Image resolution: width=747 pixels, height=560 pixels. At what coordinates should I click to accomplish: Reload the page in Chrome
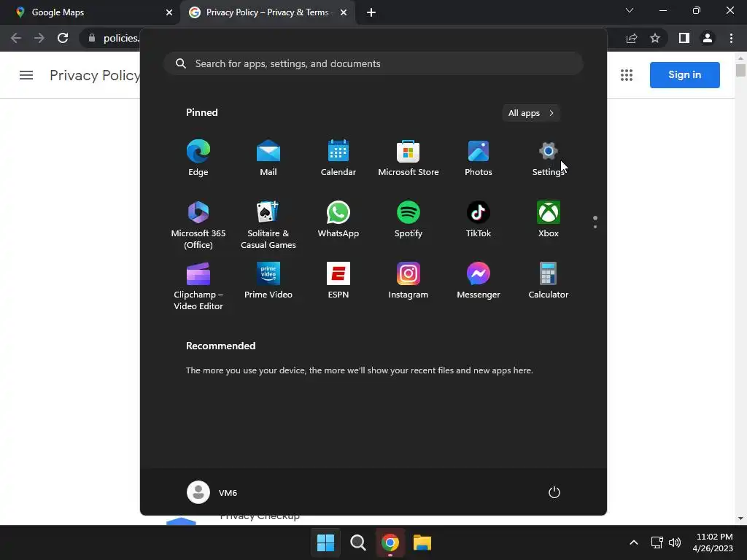click(x=63, y=38)
